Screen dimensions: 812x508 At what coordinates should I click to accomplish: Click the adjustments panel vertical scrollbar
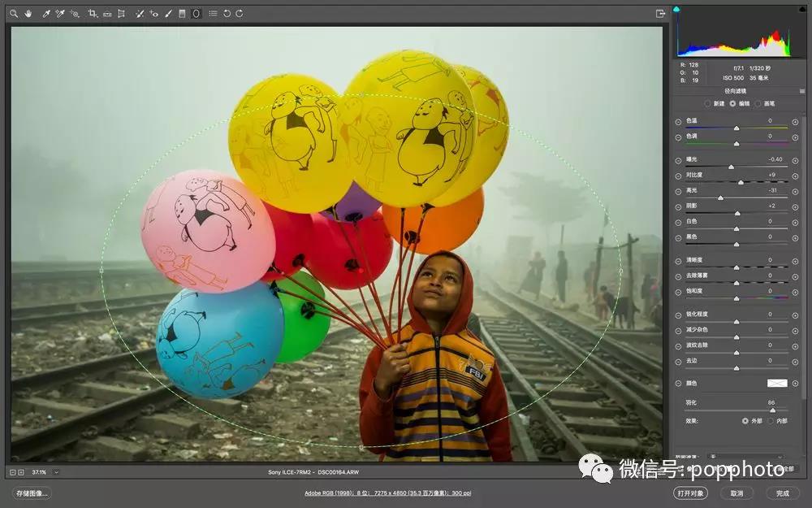click(803, 258)
